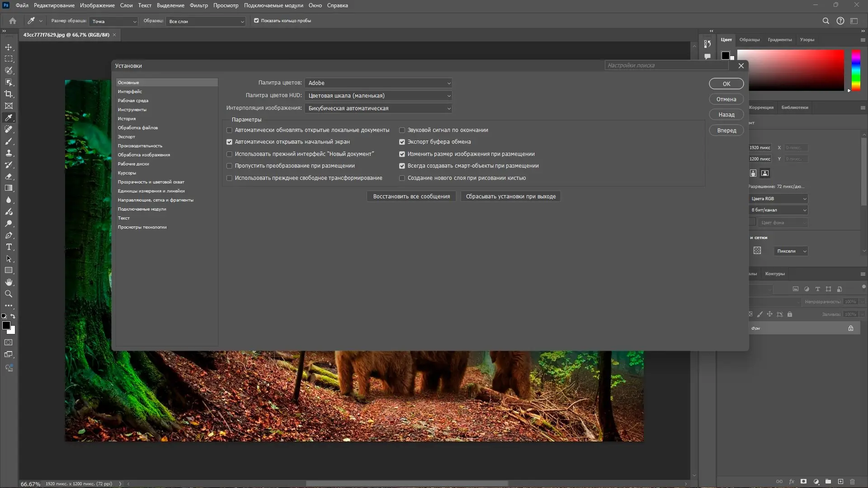Select the Brush tool
The height and width of the screenshot is (488, 868).
click(x=9, y=141)
